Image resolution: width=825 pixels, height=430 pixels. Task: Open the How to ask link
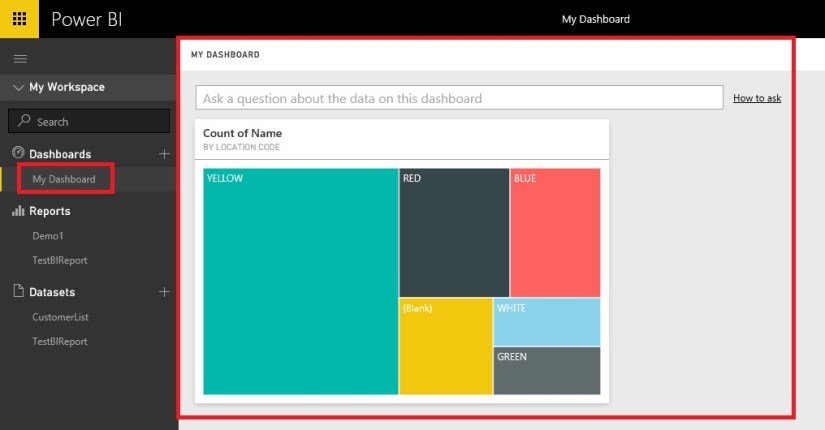tap(757, 98)
